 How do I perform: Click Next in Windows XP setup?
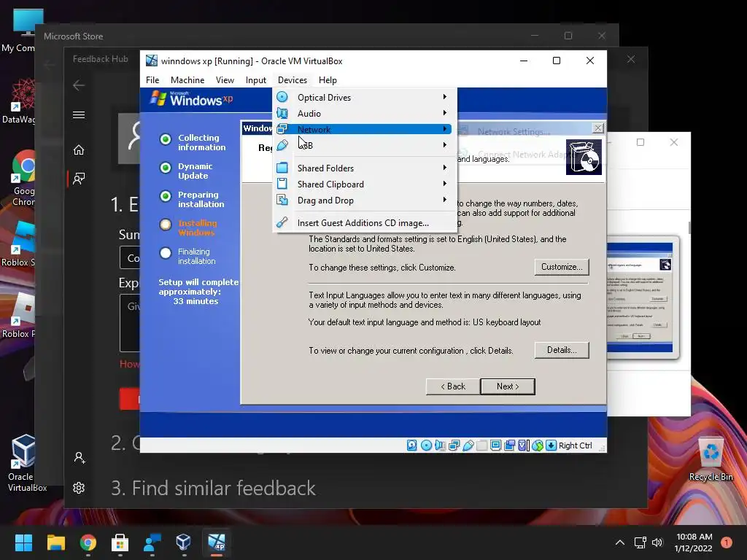(x=508, y=386)
